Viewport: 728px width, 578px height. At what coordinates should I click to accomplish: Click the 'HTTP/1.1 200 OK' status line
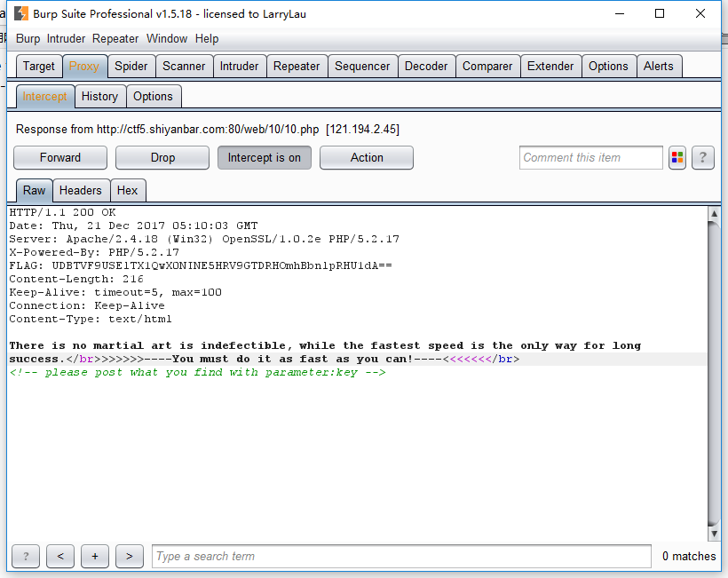click(63, 212)
